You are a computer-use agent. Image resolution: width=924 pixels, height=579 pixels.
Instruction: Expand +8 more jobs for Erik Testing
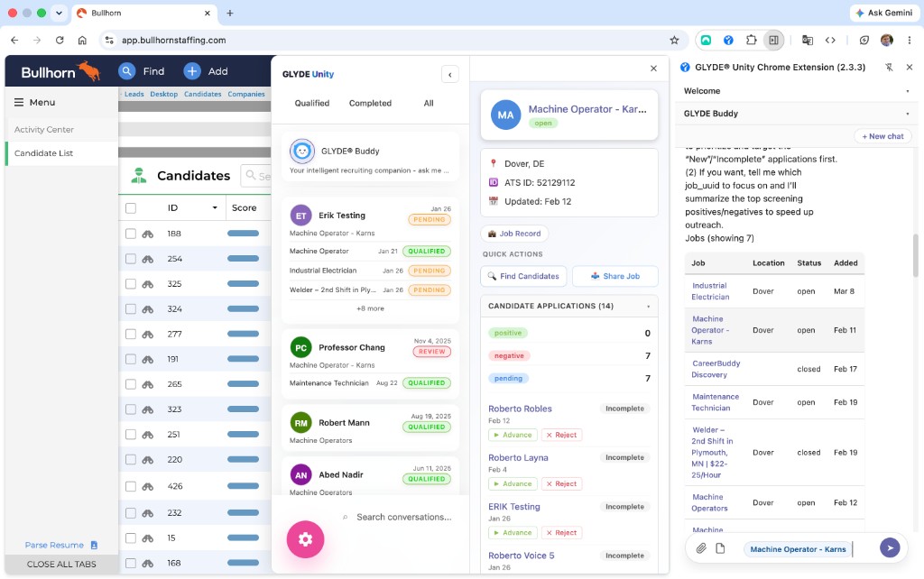(370, 308)
